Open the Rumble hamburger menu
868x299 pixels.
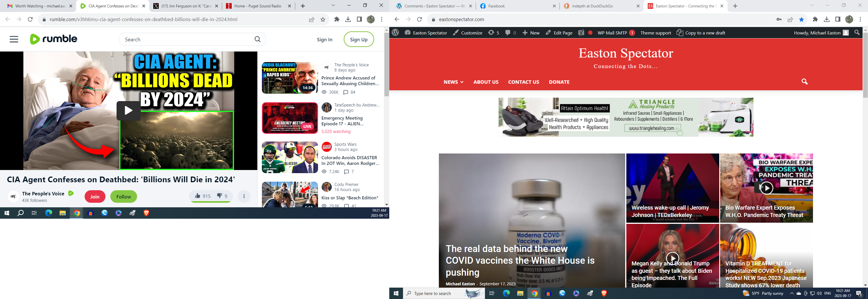14,39
